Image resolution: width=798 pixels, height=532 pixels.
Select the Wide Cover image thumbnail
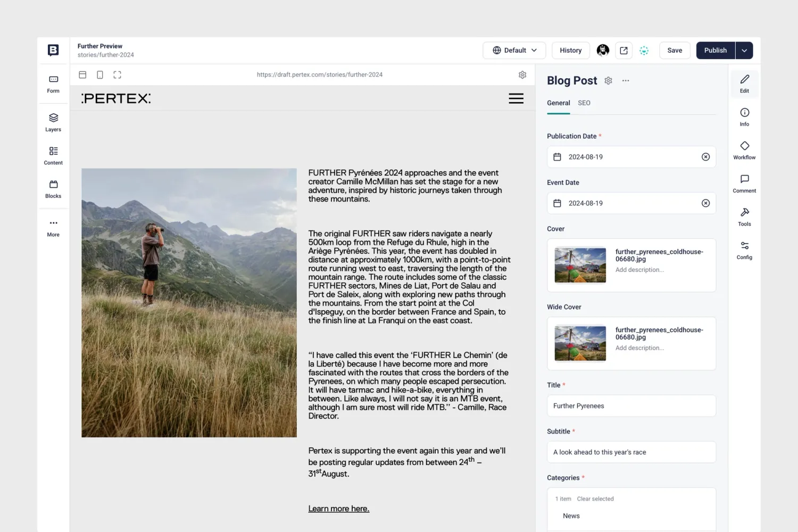[x=580, y=344]
